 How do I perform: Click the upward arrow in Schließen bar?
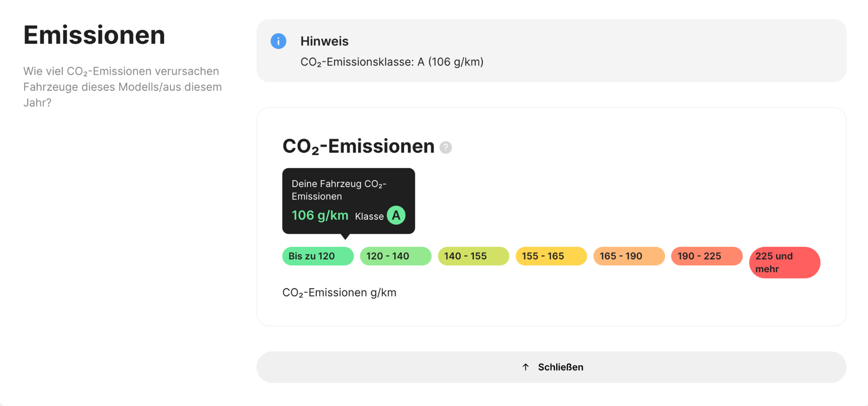pos(525,367)
